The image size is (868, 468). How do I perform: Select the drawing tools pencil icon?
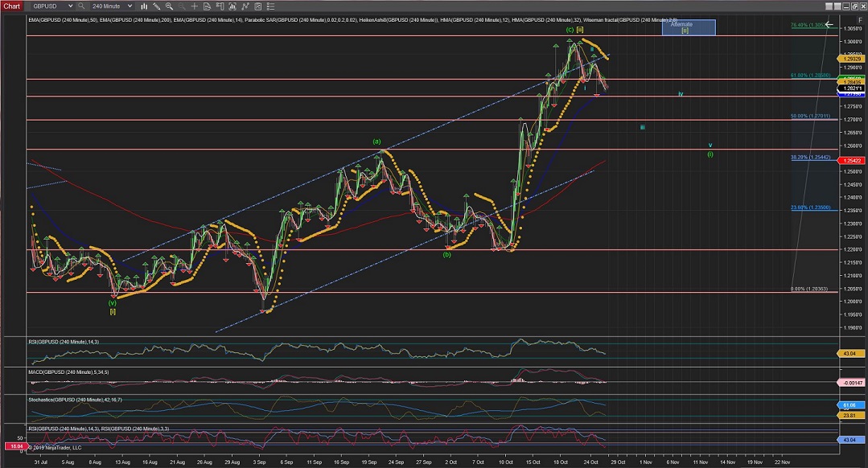(154, 6)
